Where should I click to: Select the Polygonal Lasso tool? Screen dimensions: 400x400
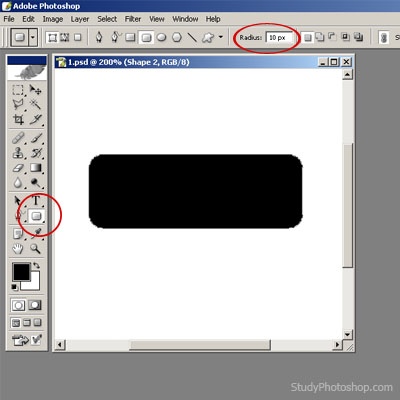18,105
